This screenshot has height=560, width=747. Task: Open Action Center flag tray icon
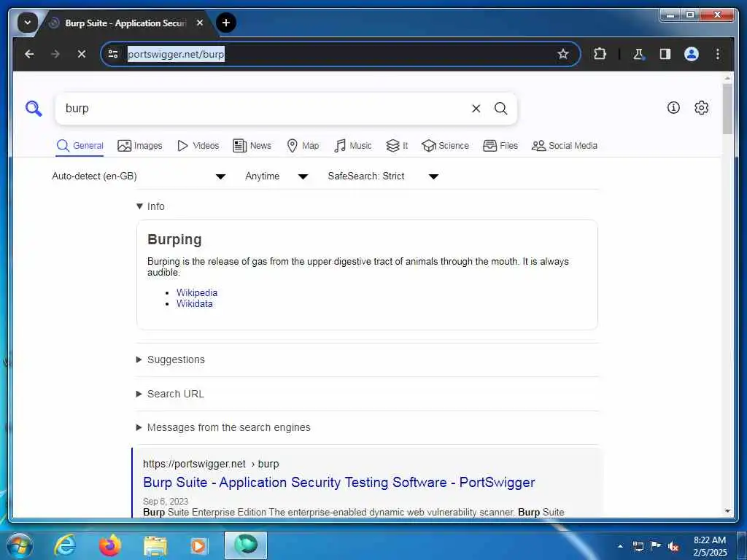click(656, 546)
